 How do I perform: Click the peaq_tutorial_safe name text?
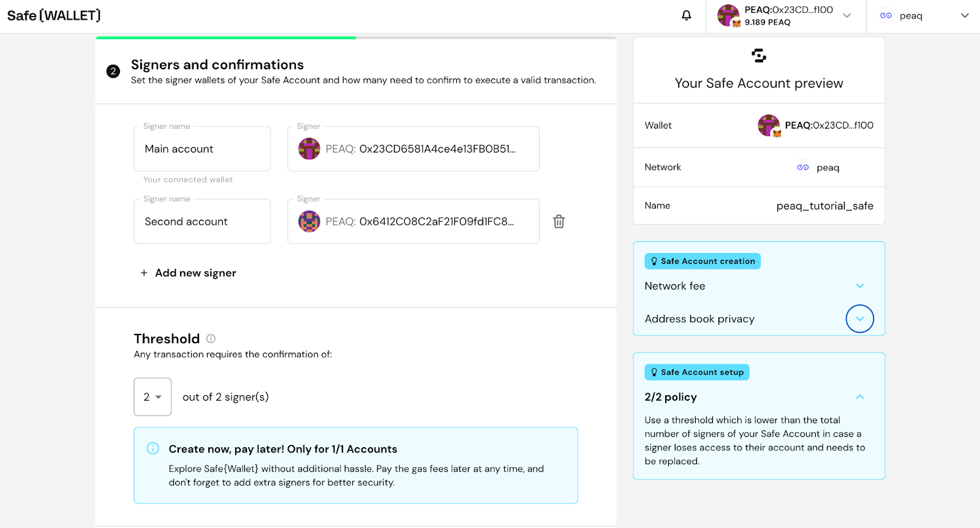[x=825, y=206]
